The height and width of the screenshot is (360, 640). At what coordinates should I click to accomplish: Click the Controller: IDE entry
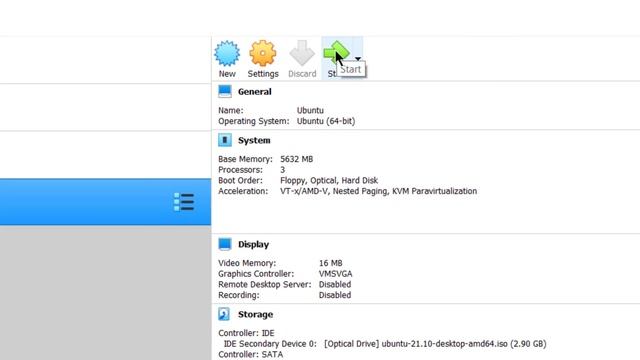point(246,333)
